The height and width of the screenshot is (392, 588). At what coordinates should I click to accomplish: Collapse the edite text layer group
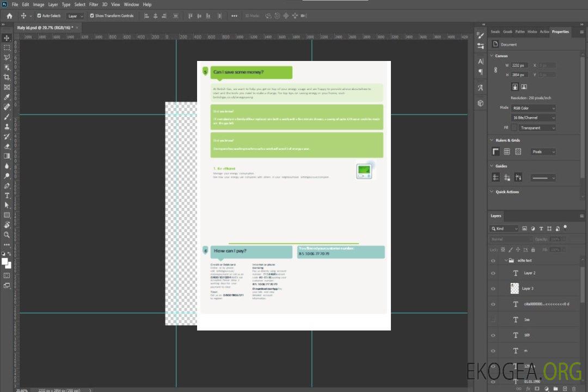(505, 261)
